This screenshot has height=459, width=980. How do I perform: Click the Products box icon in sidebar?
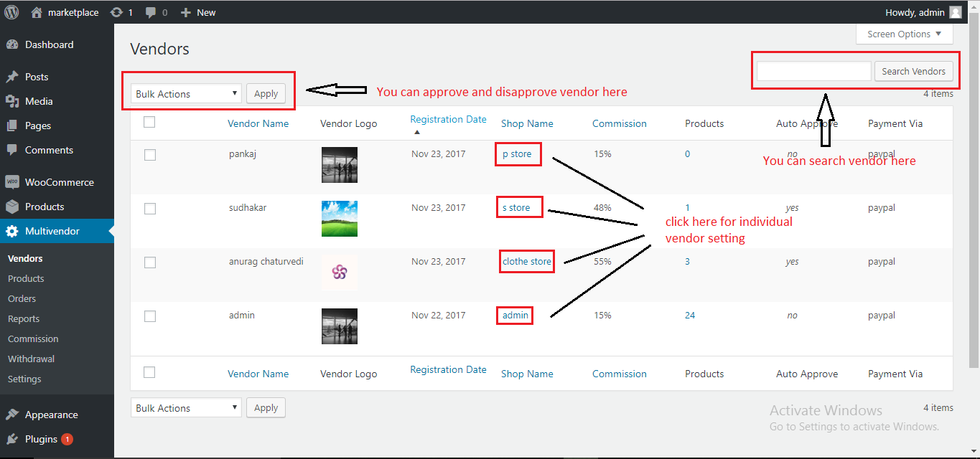click(x=12, y=207)
